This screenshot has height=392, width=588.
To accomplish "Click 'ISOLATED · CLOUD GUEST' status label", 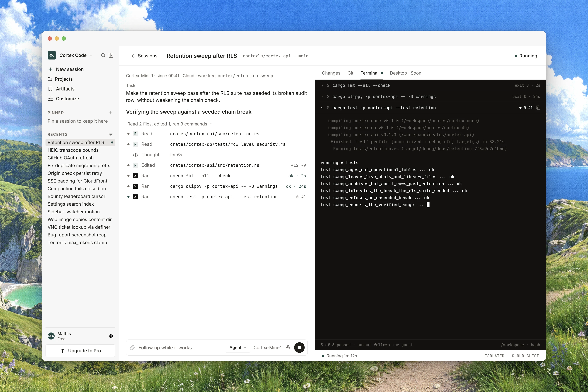I will coord(512,356).
